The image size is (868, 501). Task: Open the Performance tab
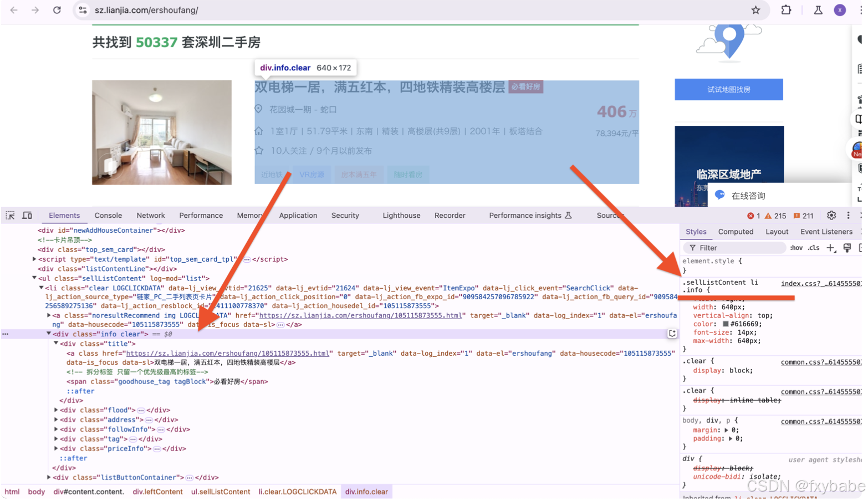(x=201, y=216)
